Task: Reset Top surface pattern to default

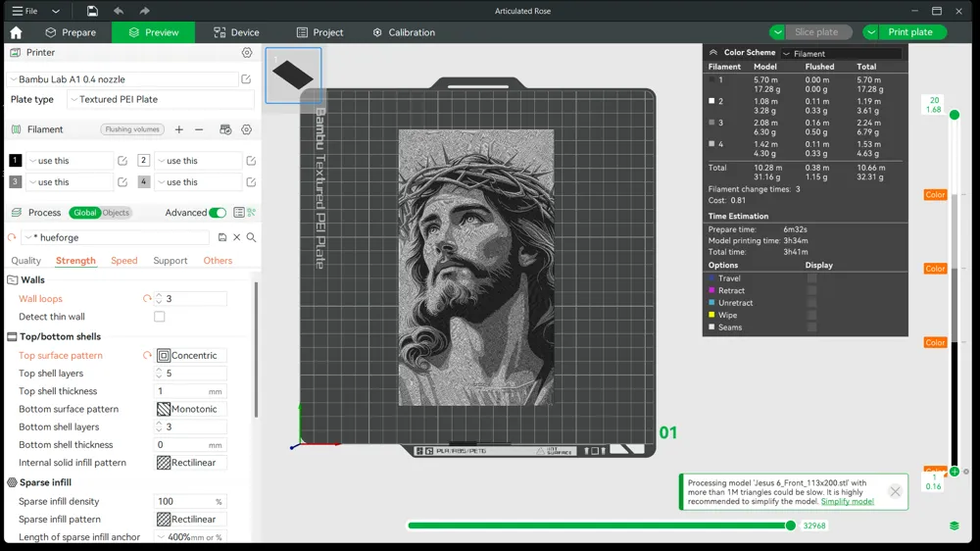Action: coord(147,355)
